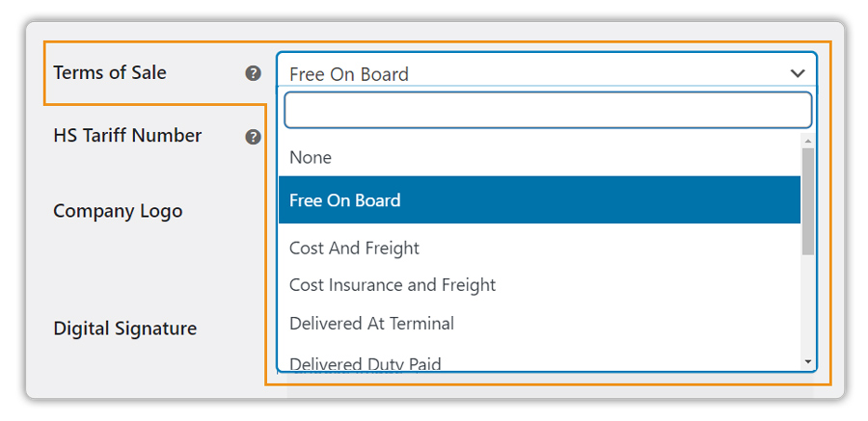Click the help icon beside Terms of Sale
The image size is (868, 421).
pyautogui.click(x=253, y=73)
